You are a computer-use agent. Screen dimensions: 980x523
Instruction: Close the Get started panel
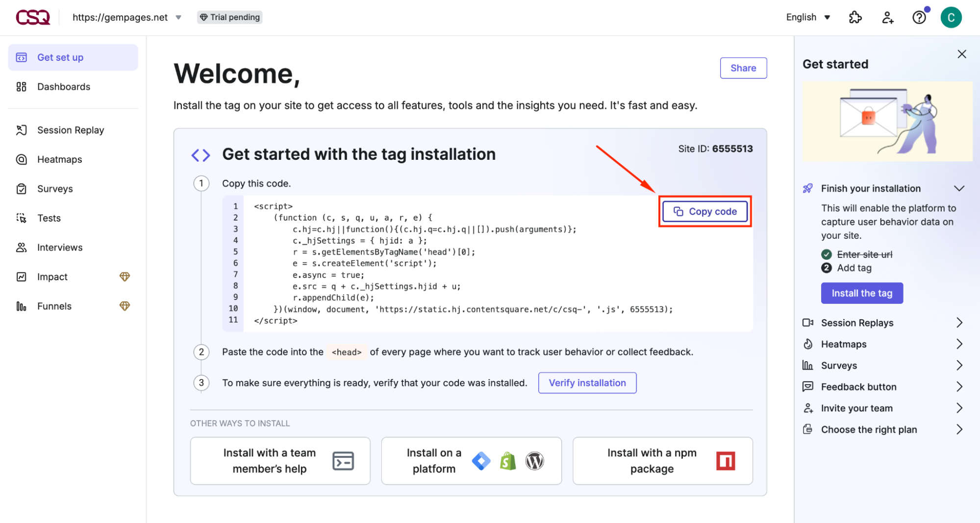(962, 54)
